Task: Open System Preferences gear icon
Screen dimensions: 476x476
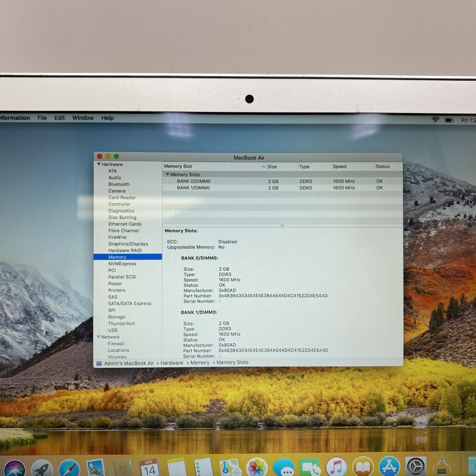Action: pos(416,466)
